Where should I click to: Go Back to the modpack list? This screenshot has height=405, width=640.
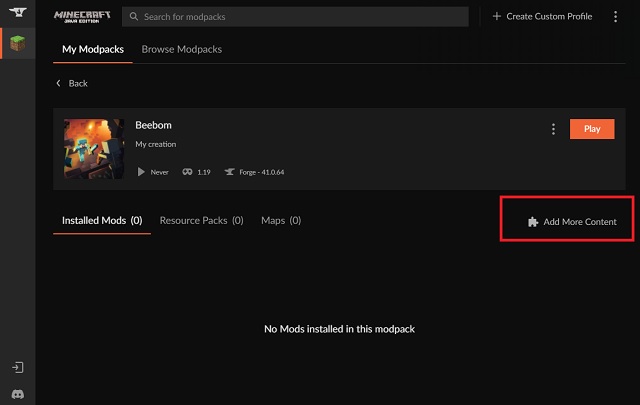(72, 83)
